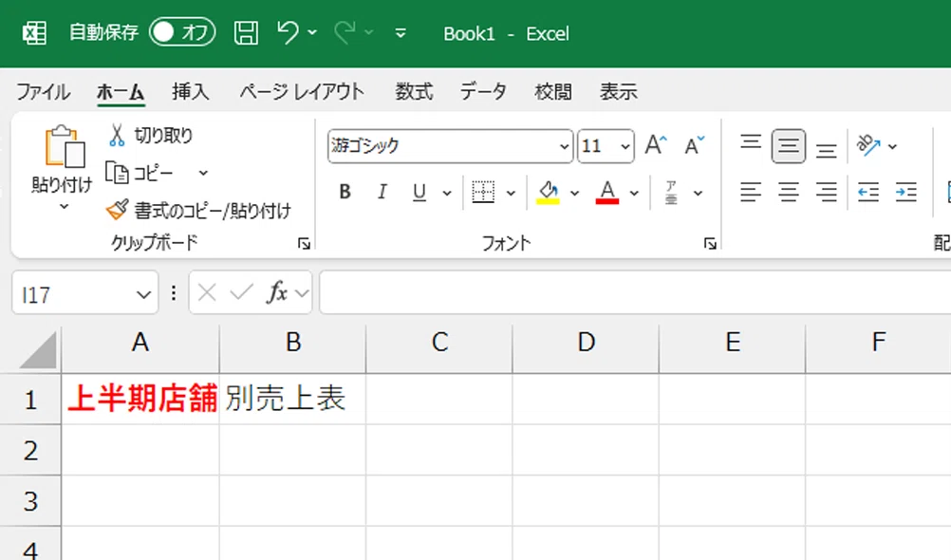Decrease font size with the smaller A icon

[695, 145]
